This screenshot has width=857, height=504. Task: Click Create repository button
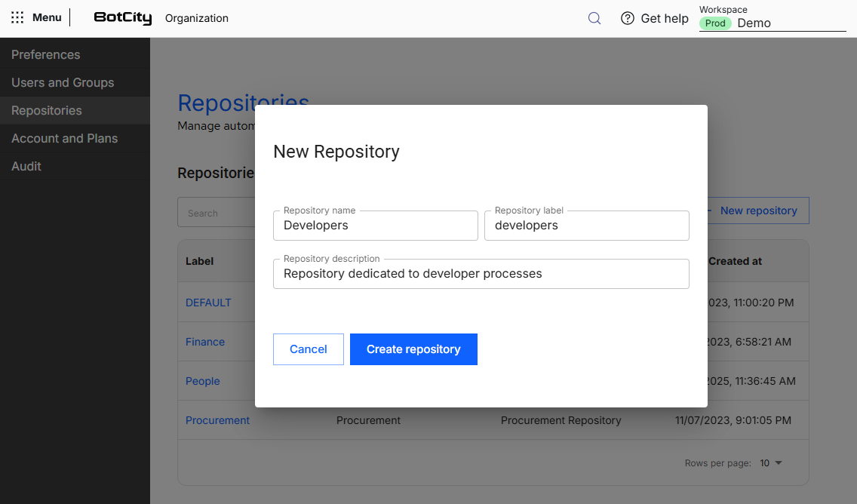[413, 349]
